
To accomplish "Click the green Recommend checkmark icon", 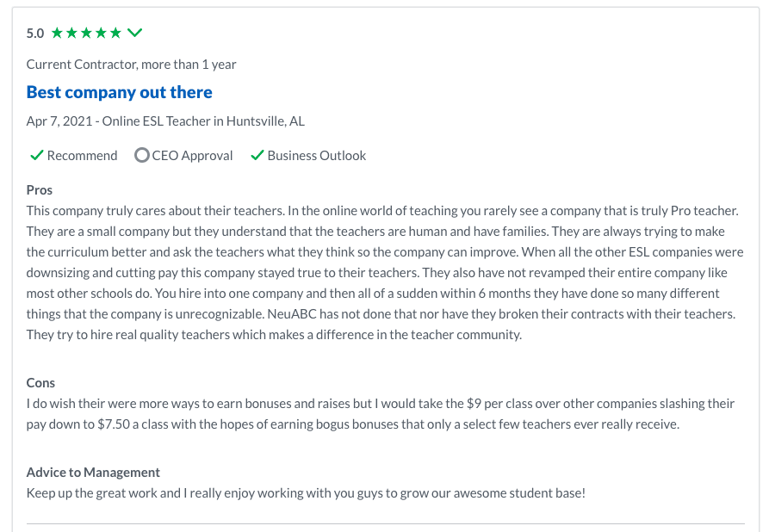I will 36,156.
